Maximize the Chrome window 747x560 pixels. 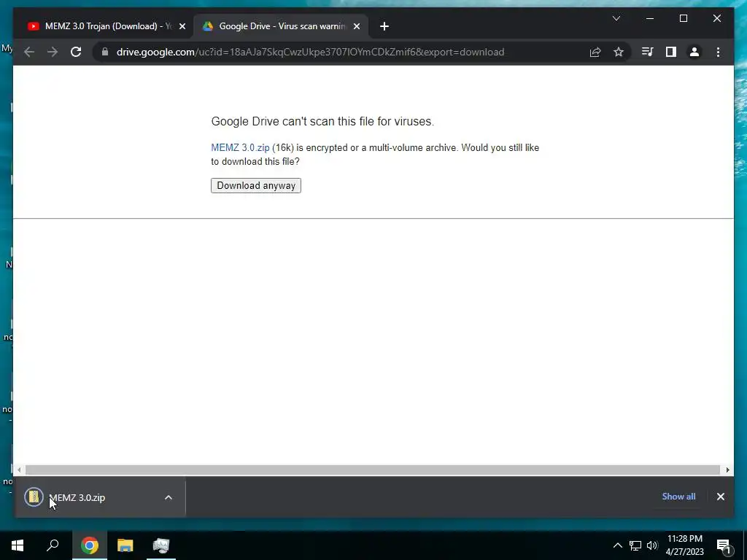(x=683, y=18)
